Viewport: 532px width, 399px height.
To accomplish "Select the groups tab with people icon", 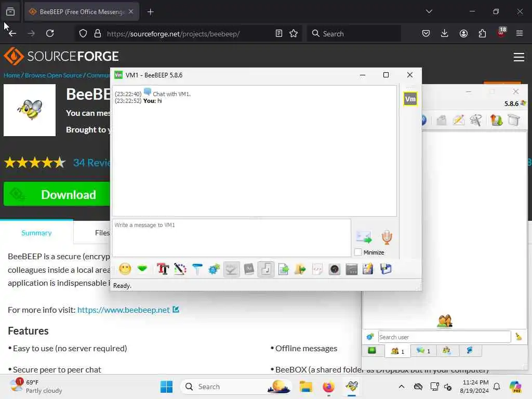I will click(447, 351).
